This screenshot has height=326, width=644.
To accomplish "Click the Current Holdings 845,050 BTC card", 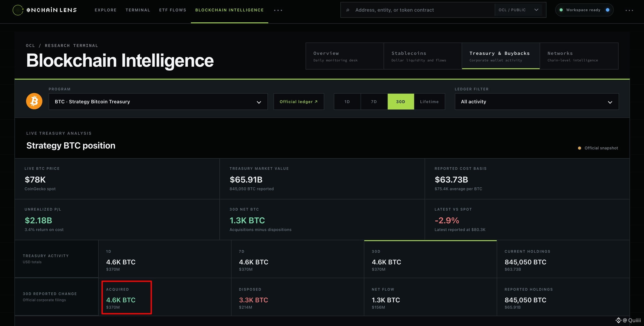I will click(x=563, y=259).
